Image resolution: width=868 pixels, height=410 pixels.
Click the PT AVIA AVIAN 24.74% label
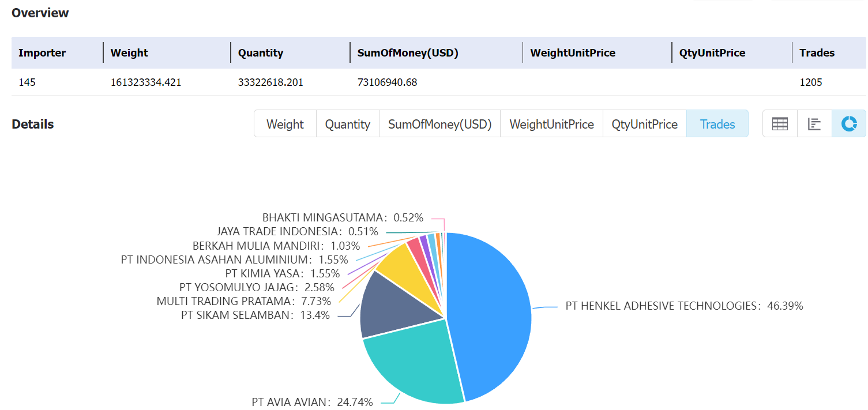(312, 402)
